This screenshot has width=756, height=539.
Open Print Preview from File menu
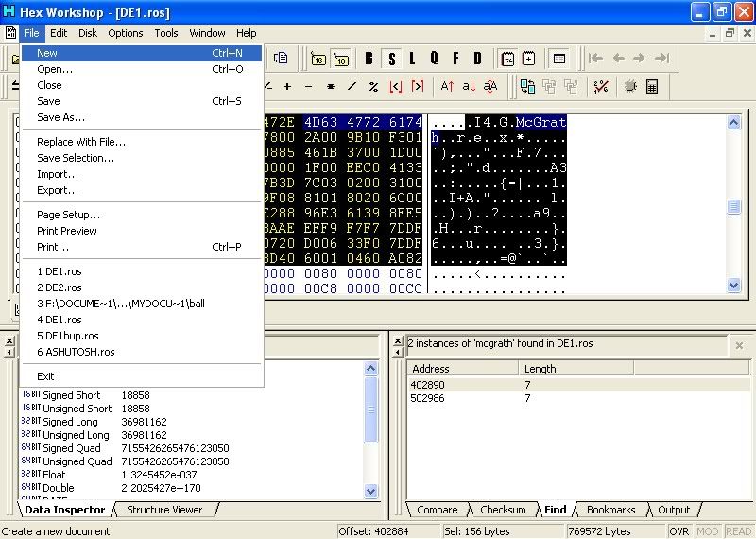pyautogui.click(x=143, y=231)
